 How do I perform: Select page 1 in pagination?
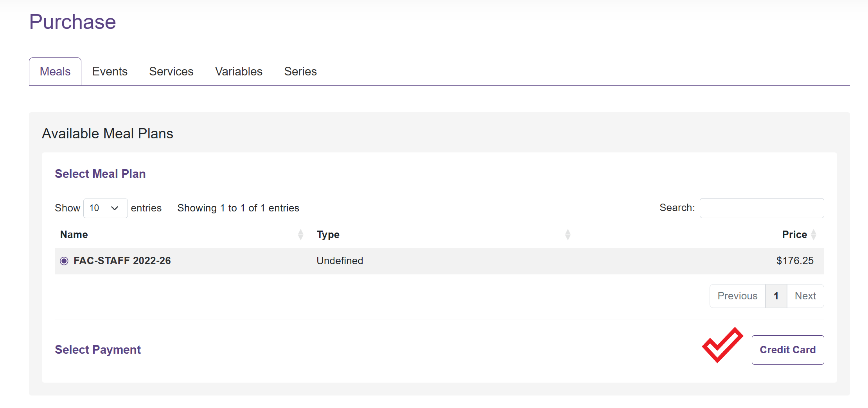click(x=776, y=296)
